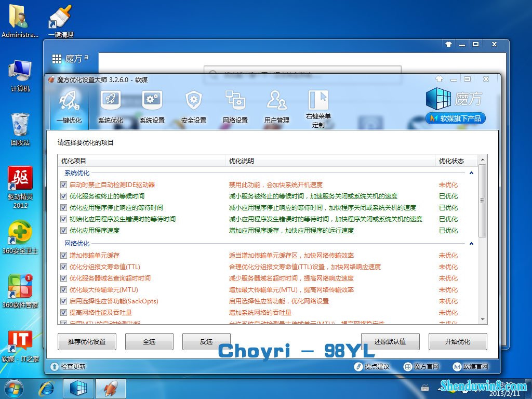Click the rocket optimizer taskbar button
Screen dimensions: 532x399
pos(111,389)
